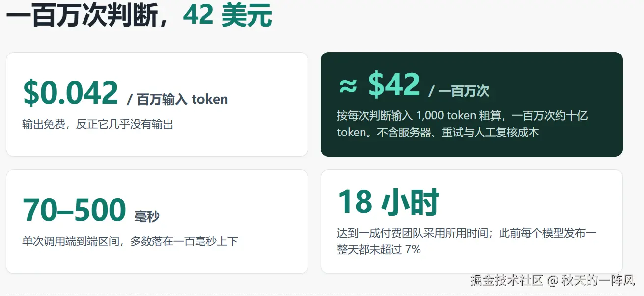
Task: Click the 掘金技术社区 watermark text
Action: click(x=506, y=280)
